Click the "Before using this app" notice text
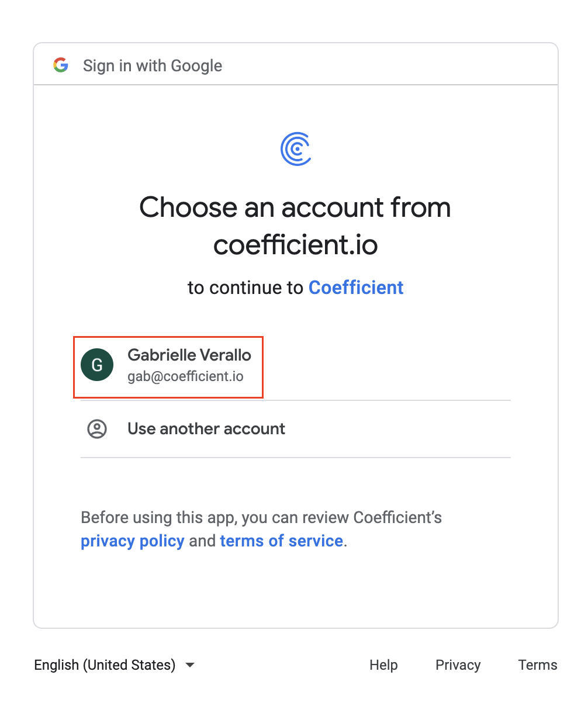 (x=261, y=517)
